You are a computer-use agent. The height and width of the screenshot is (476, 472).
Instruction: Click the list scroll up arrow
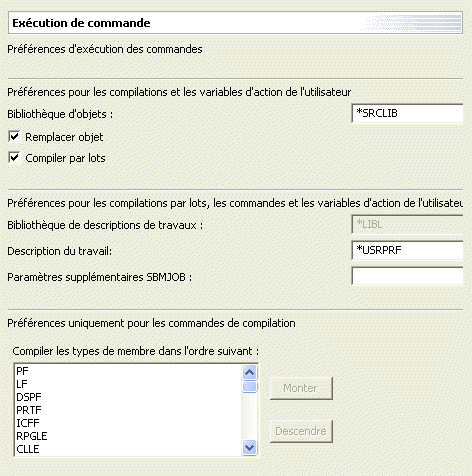(x=249, y=372)
